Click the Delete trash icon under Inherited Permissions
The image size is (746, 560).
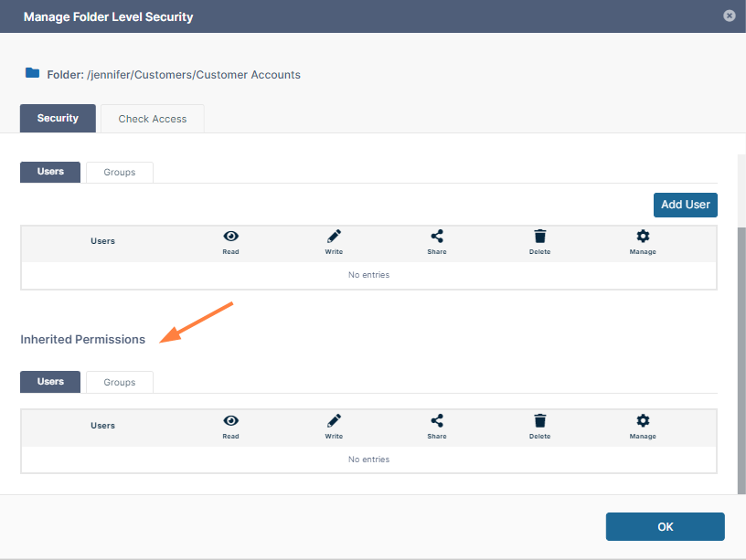(x=539, y=420)
